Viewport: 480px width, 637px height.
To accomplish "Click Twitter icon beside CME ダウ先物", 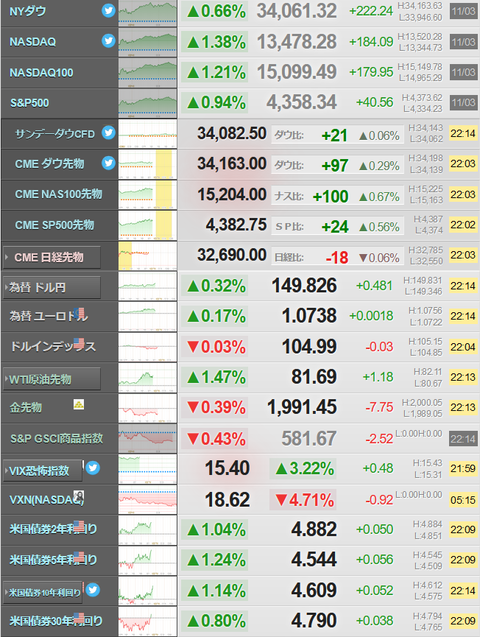I will point(108,163).
